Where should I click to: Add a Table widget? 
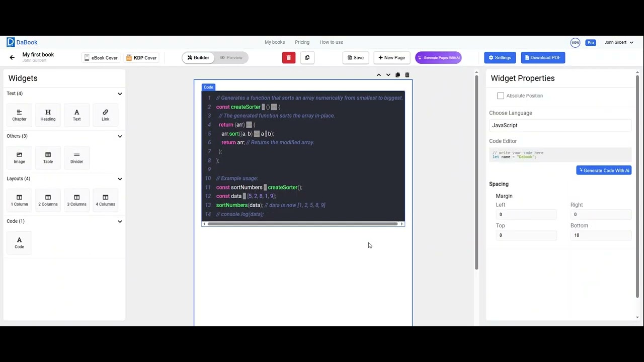pyautogui.click(x=48, y=157)
